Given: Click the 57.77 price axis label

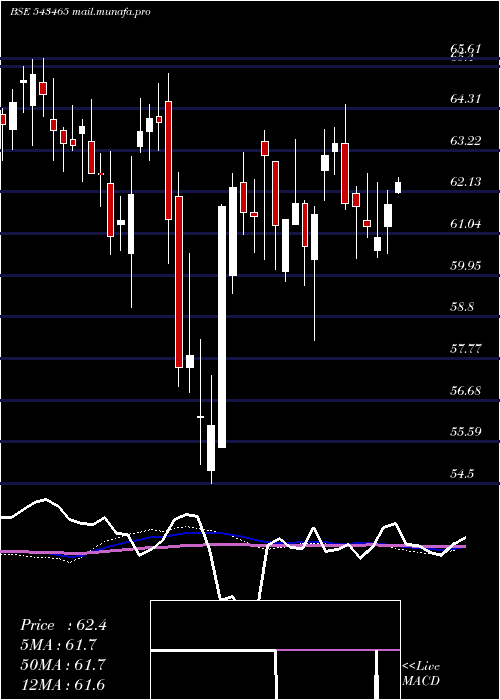Looking at the screenshot, I should 466,349.
